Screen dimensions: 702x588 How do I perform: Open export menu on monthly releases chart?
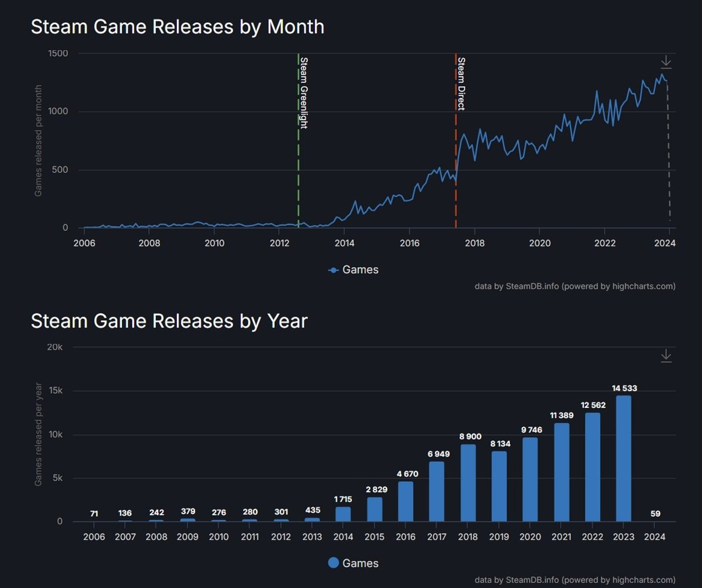[666, 62]
